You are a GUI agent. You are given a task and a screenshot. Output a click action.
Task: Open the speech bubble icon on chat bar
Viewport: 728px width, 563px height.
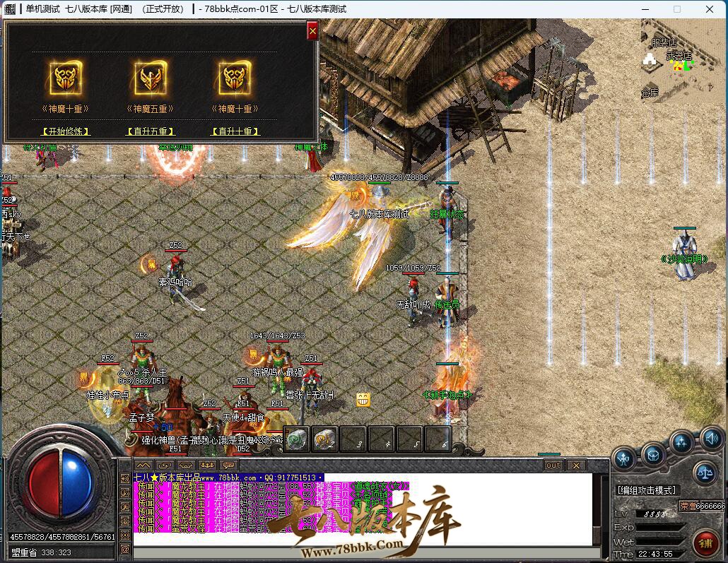click(228, 465)
